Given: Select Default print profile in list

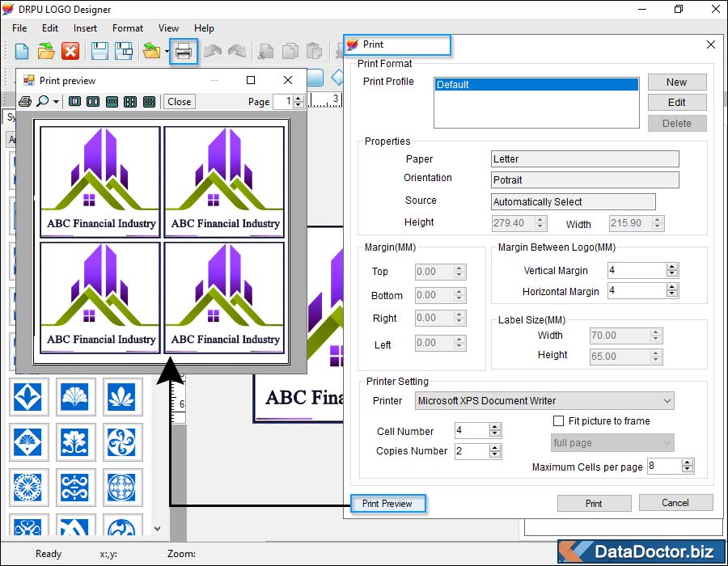Looking at the screenshot, I should (537, 84).
